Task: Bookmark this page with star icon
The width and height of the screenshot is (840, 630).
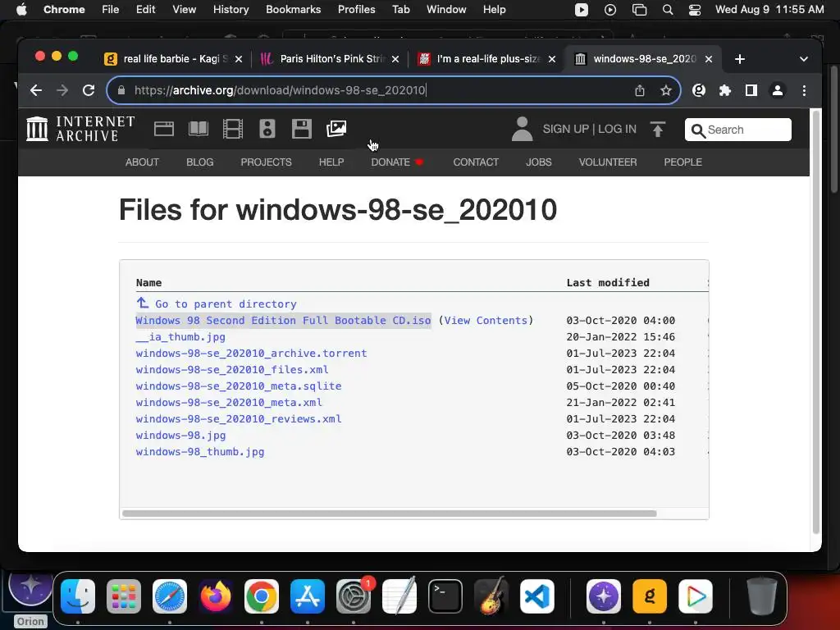Action: [x=666, y=90]
